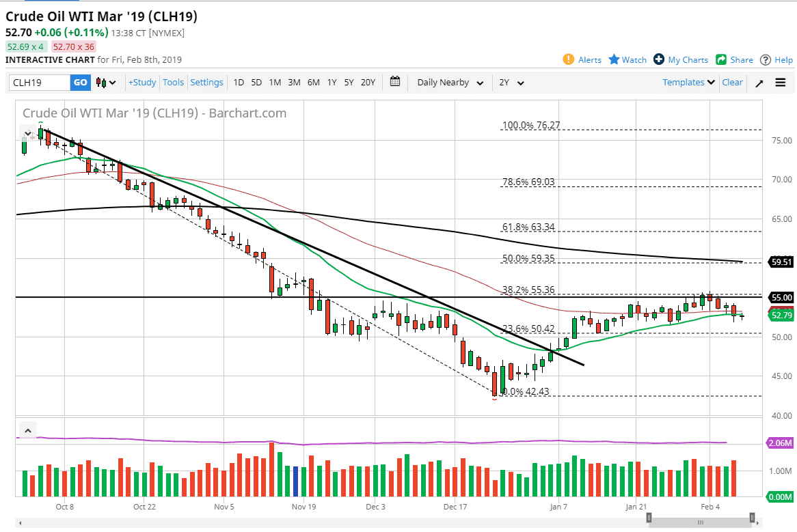Open the Daily Nearby dropdown
This screenshot has width=797, height=532.
click(448, 82)
